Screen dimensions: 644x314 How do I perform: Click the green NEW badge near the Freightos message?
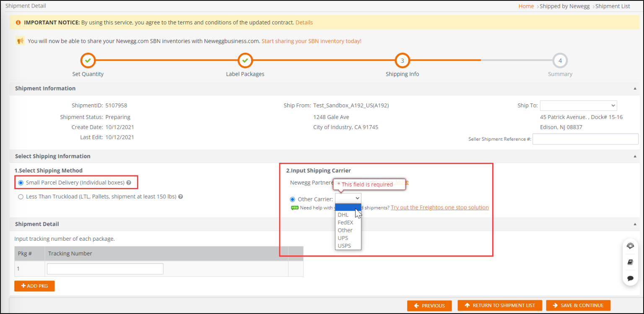[295, 207]
